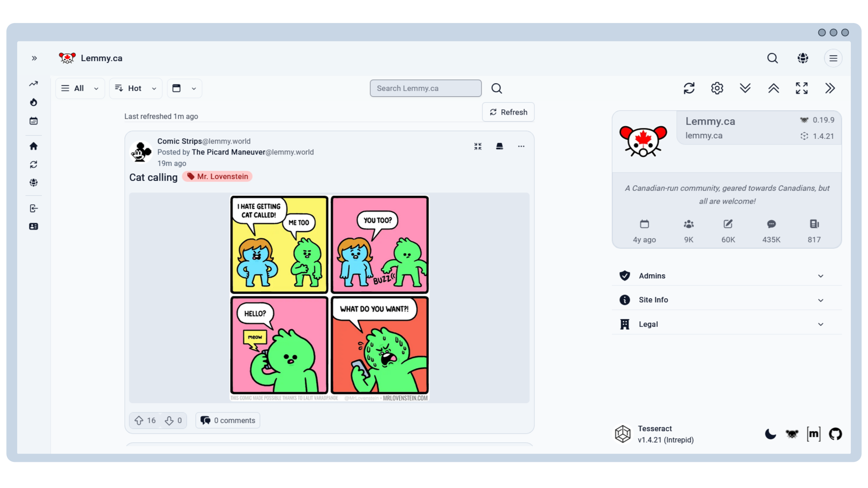Collapse the Comic Strips post
The width and height of the screenshot is (868, 488).
477,146
